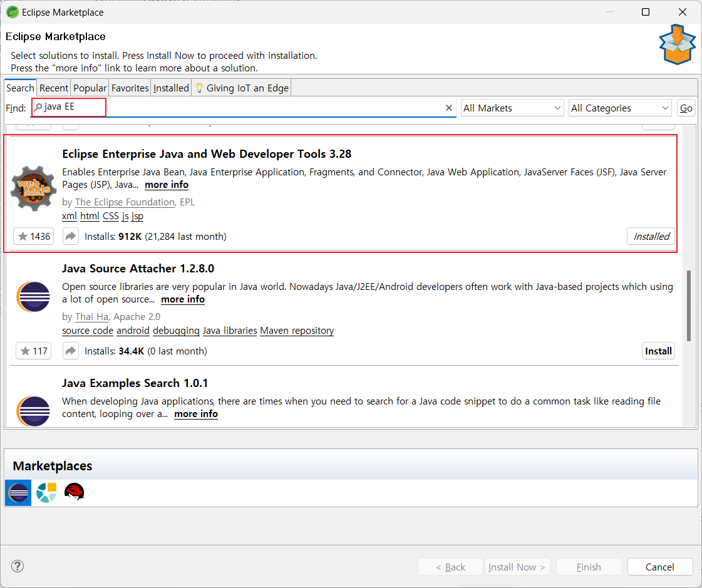Click Installed button for Enterprise Java tools
The image size is (702, 588).
pyautogui.click(x=651, y=237)
